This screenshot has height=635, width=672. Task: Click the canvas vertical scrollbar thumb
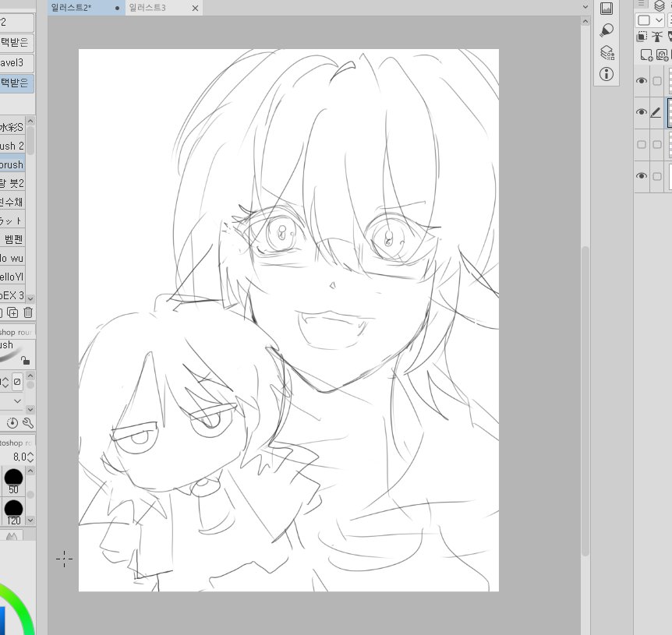click(x=585, y=400)
